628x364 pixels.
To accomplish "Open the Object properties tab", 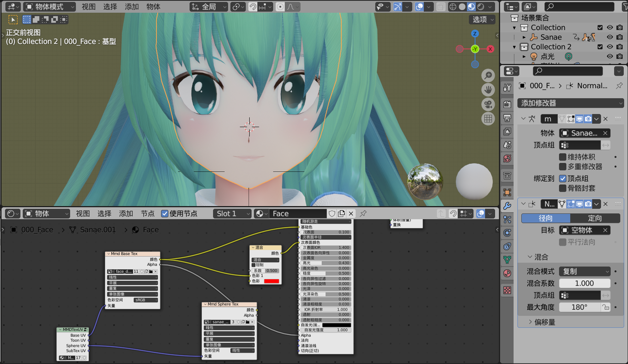I will tap(507, 192).
